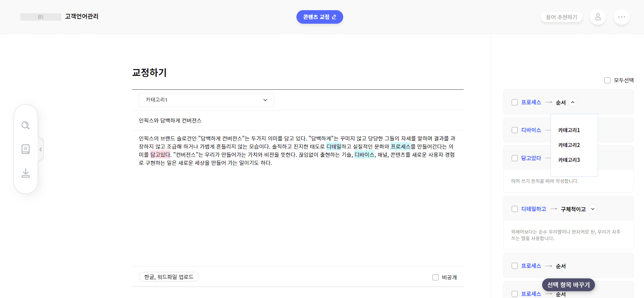
Task: Open the 고객언어관리 title link
Action: pyautogui.click(x=82, y=17)
